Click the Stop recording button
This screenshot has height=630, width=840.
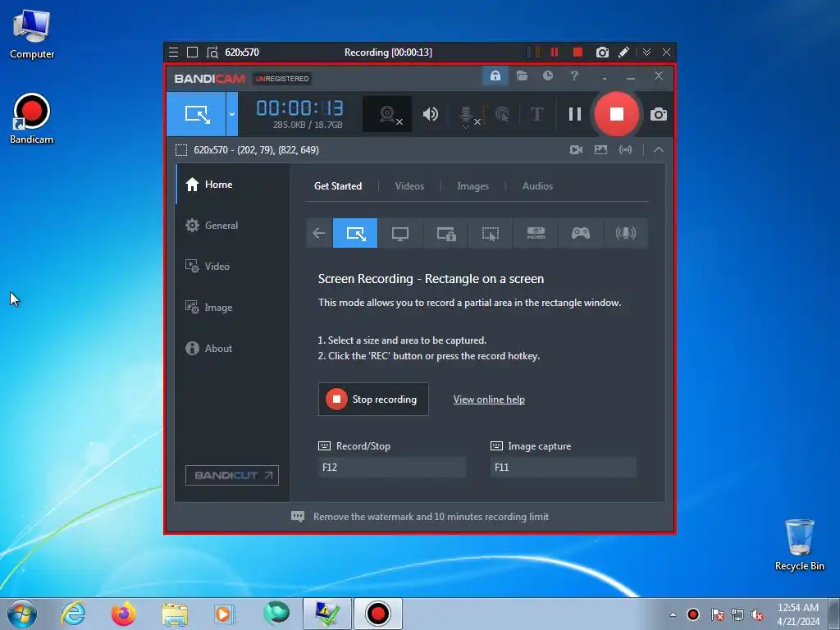click(x=373, y=399)
